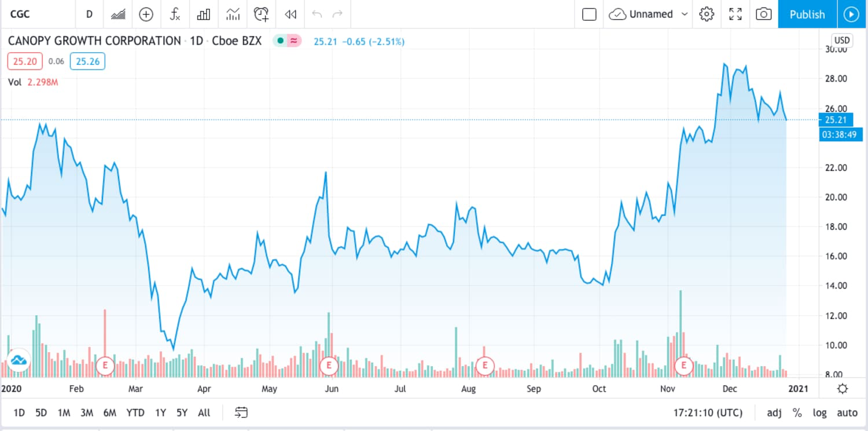Select the 6M time range
Screen dimensions: 868x431
pos(109,413)
